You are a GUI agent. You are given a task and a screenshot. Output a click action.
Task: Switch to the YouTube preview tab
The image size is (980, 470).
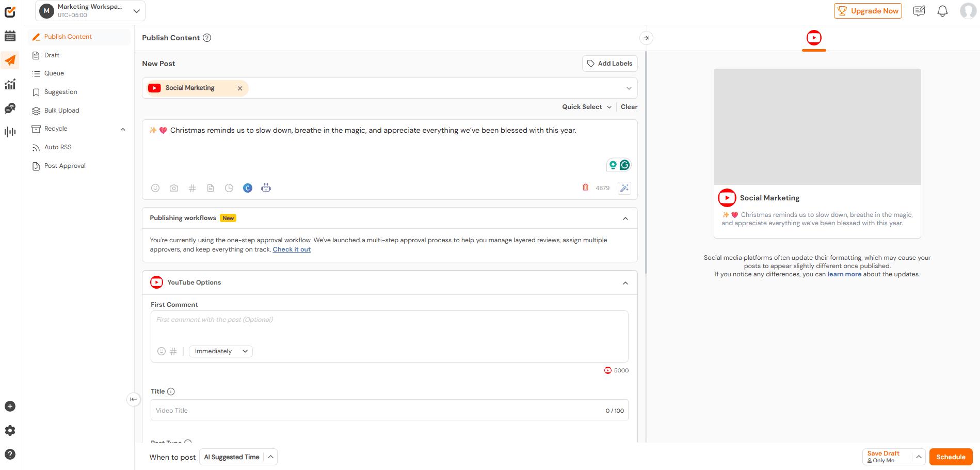tap(814, 38)
